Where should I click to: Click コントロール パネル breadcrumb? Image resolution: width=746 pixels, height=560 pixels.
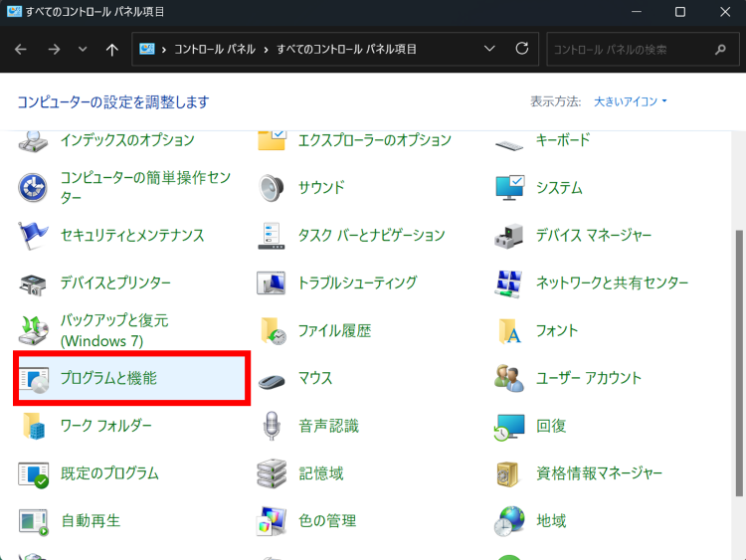click(x=215, y=49)
